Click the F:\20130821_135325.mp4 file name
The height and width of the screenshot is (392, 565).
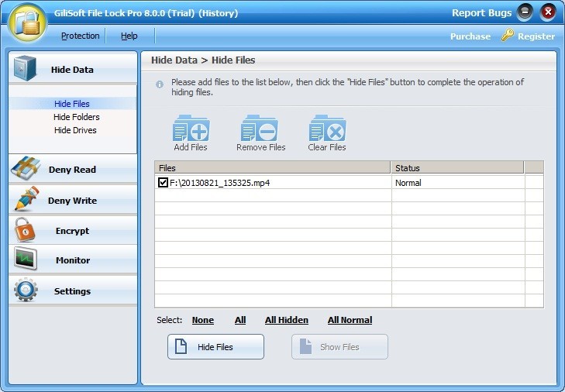click(220, 183)
